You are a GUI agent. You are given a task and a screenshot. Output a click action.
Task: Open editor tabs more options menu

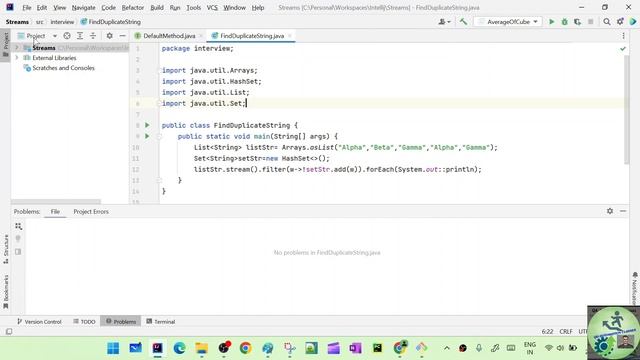click(623, 36)
